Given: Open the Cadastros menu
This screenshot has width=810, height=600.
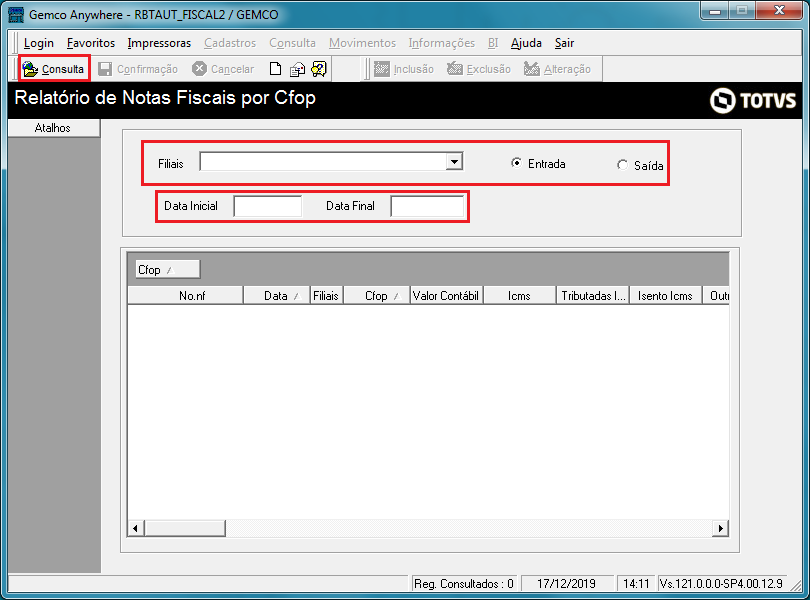Looking at the screenshot, I should pos(230,43).
